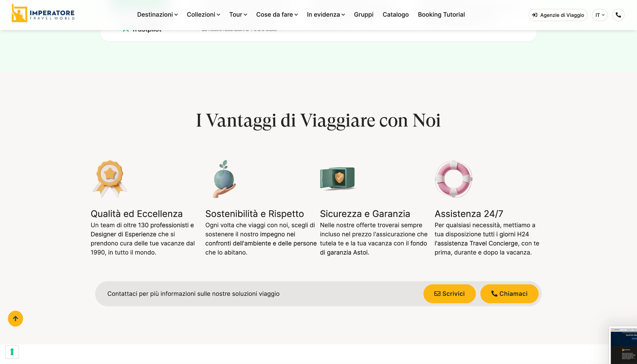Open the green cookie consent keyhole icon
The width and height of the screenshot is (637, 364).
coord(12,352)
